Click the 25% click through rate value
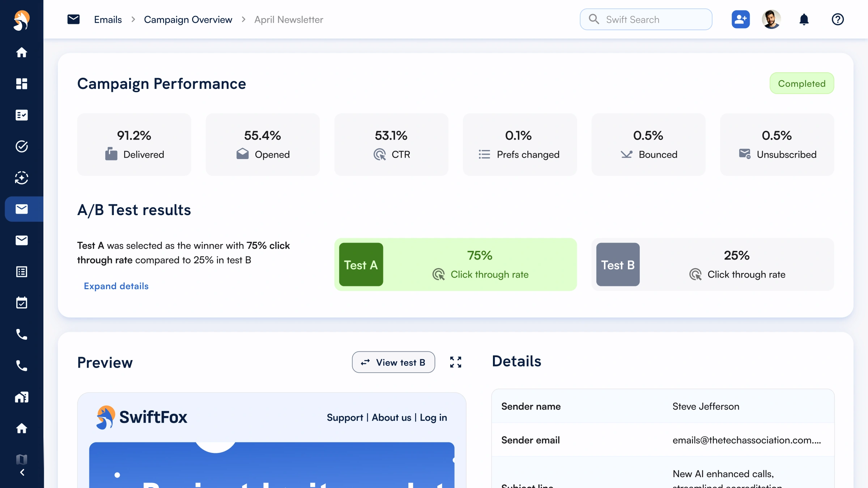The image size is (868, 488). coord(737,256)
